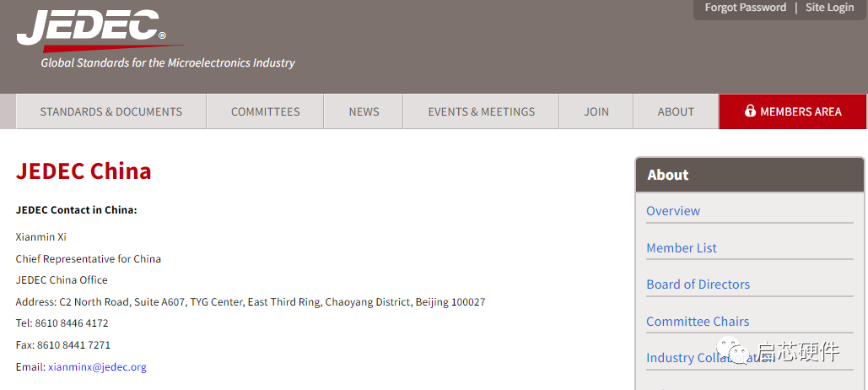Viewport: 868px width, 390px height.
Task: Open the Overview sidebar link
Action: pos(673,211)
